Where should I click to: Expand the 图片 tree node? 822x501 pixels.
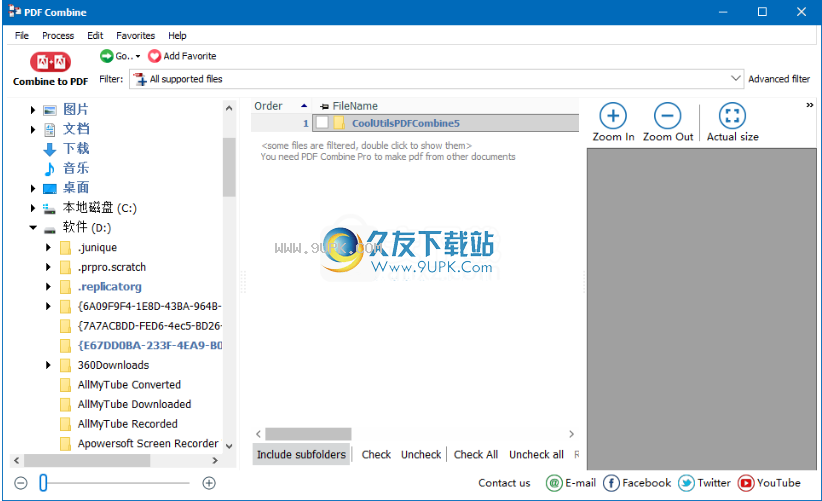point(33,110)
